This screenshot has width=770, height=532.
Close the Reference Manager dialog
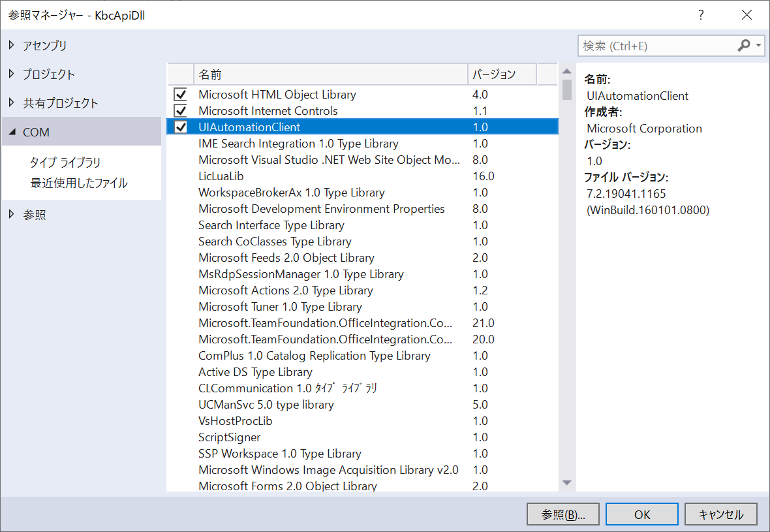click(747, 15)
